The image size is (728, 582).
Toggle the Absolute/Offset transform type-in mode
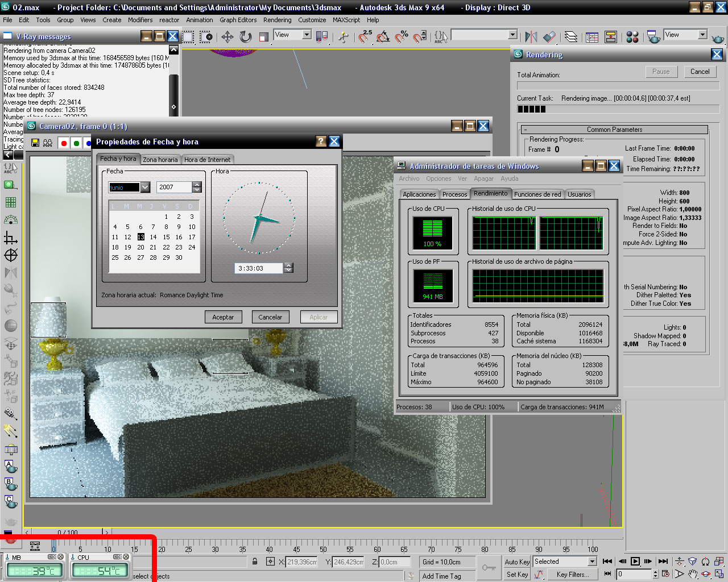pyautogui.click(x=270, y=562)
